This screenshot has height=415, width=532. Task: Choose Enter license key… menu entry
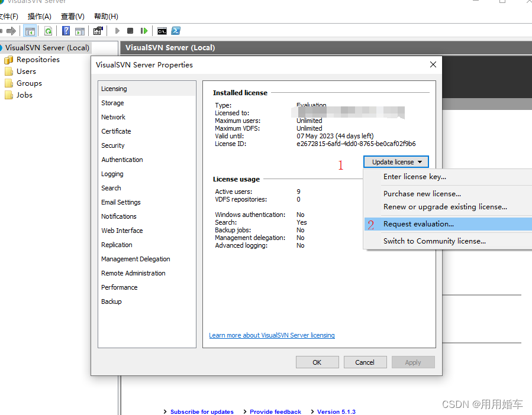click(415, 177)
